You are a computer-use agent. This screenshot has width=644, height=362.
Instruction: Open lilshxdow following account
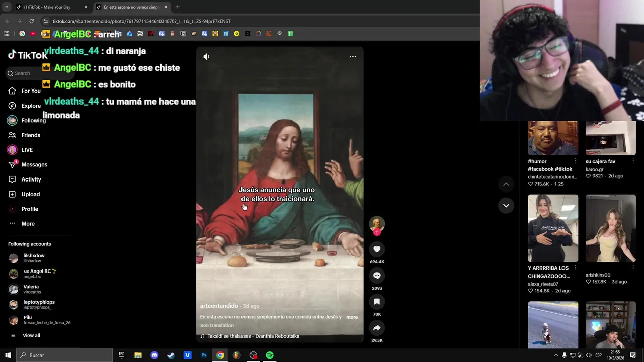point(28,258)
